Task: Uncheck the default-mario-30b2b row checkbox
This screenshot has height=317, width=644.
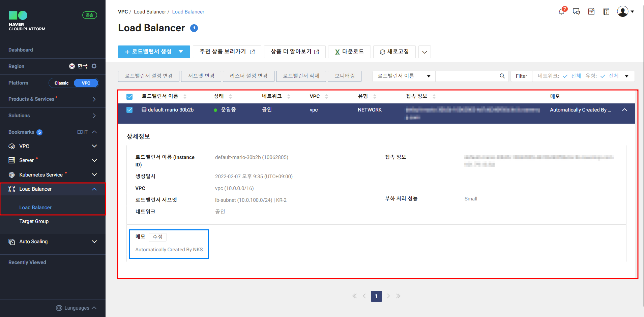Action: [129, 110]
